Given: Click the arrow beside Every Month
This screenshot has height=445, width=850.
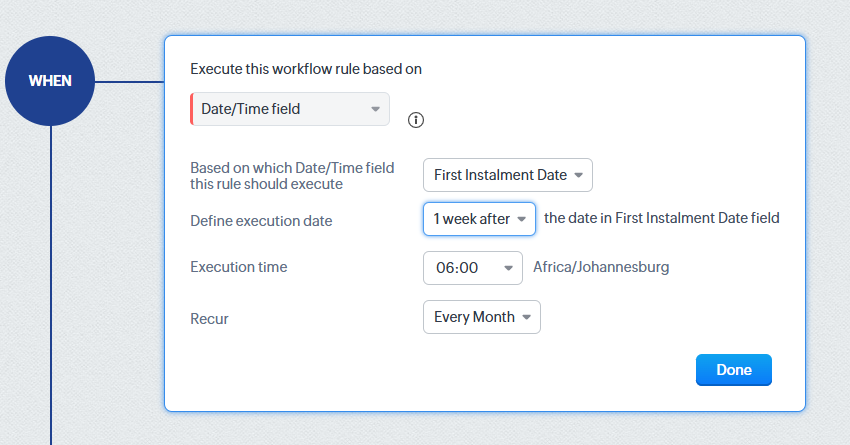Looking at the screenshot, I should click(526, 317).
